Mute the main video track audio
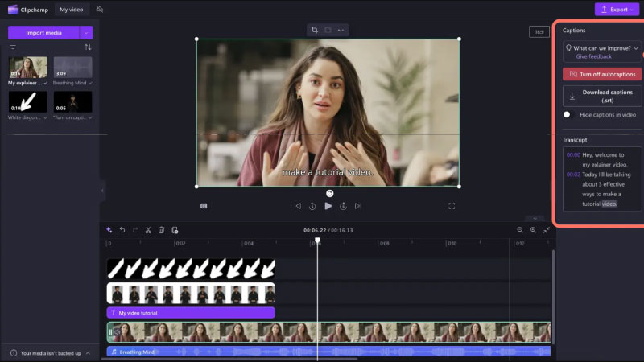Image resolution: width=644 pixels, height=362 pixels. (118, 331)
